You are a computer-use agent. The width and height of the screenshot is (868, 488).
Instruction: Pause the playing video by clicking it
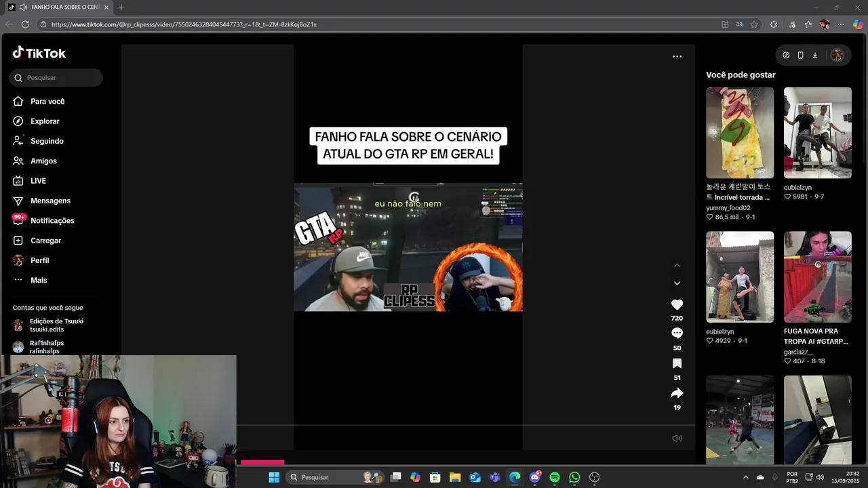[408, 247]
